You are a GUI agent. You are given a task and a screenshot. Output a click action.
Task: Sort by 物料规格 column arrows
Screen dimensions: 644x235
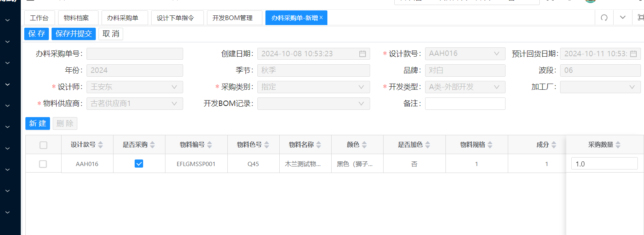[x=490, y=145]
